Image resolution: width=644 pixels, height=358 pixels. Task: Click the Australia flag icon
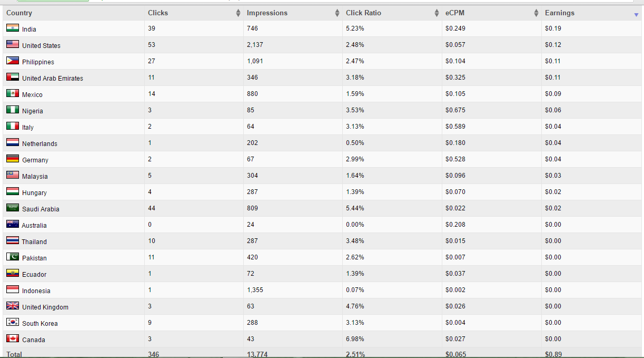[x=13, y=225]
